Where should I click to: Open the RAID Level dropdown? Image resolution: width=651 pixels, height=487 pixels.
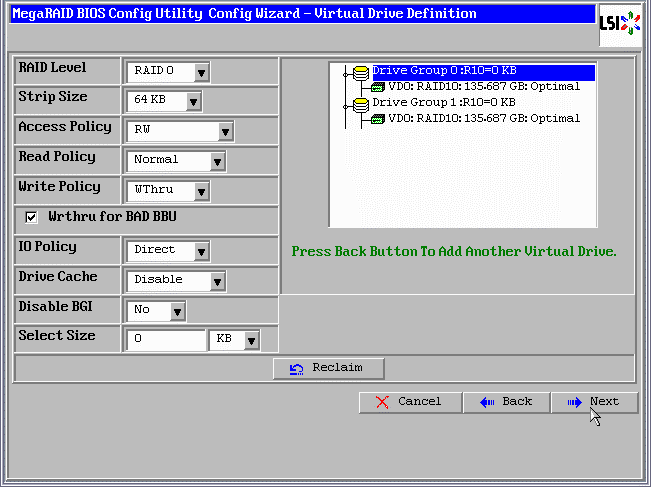tap(201, 72)
